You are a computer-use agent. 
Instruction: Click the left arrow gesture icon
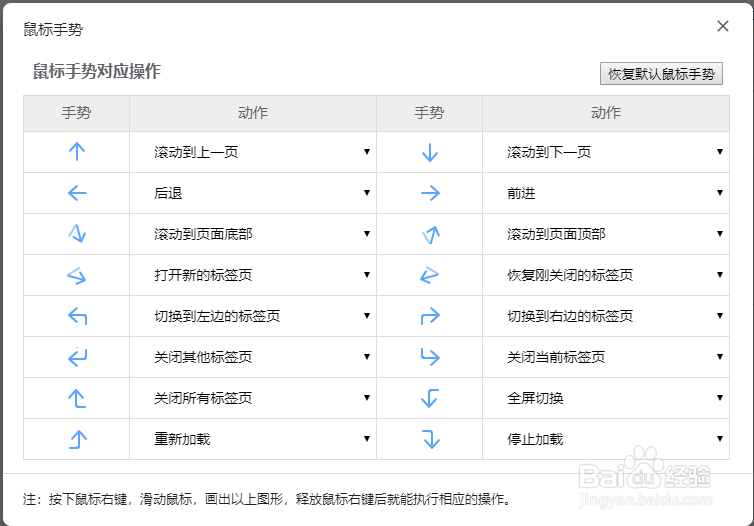pyautogui.click(x=77, y=193)
